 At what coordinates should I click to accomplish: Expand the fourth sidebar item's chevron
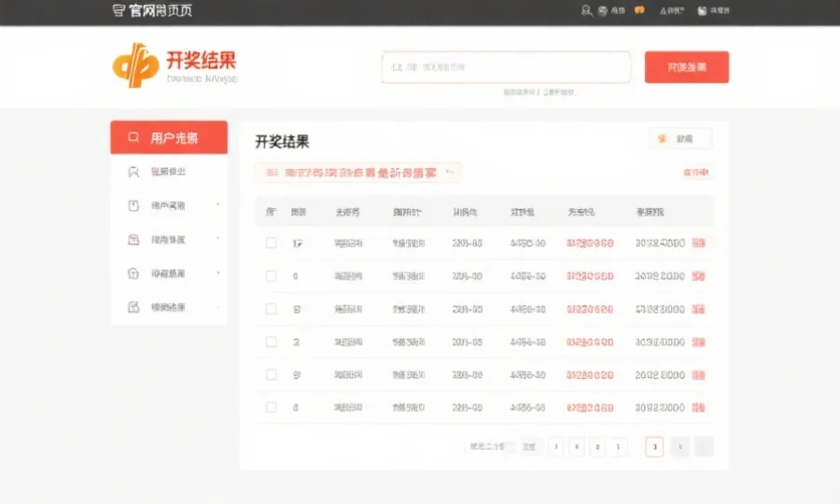[218, 273]
